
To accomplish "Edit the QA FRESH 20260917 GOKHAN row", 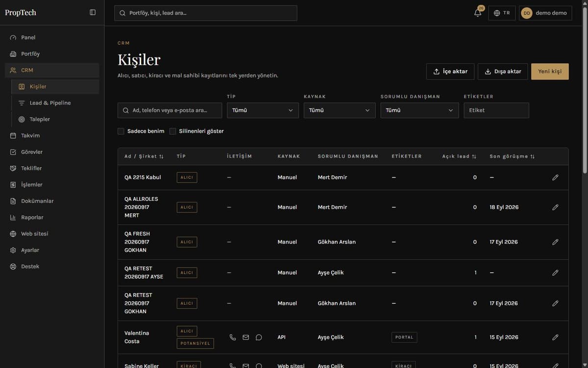I will (x=555, y=242).
